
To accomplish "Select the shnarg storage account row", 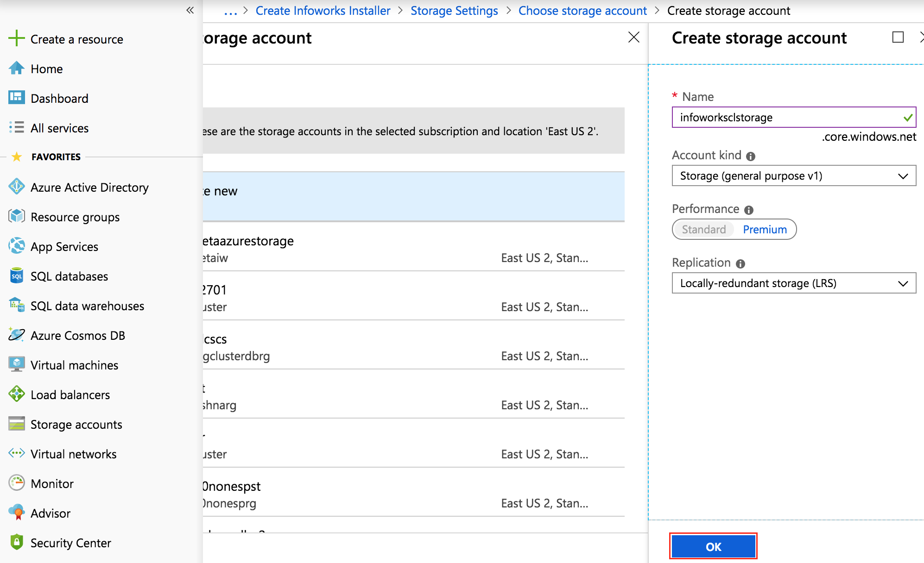I will [x=414, y=394].
